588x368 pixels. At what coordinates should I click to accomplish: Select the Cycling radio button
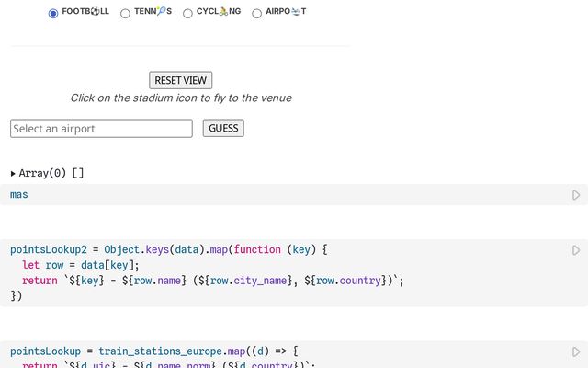click(187, 13)
